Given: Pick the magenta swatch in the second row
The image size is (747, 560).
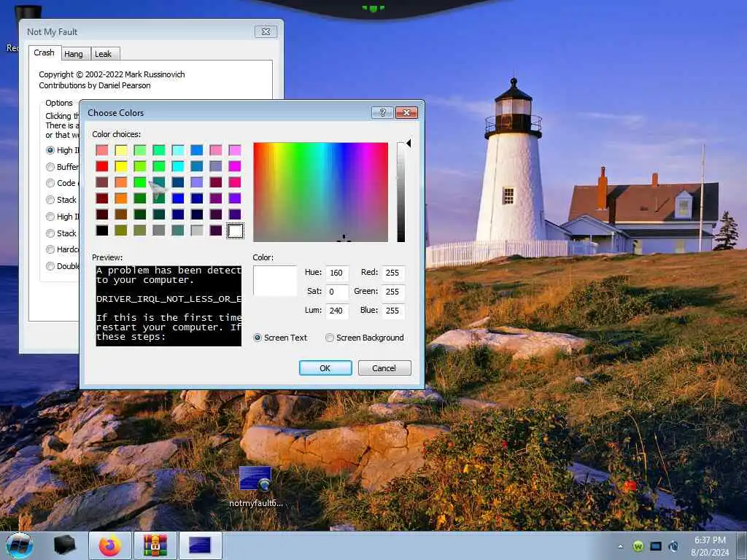Looking at the screenshot, I should [x=235, y=166].
